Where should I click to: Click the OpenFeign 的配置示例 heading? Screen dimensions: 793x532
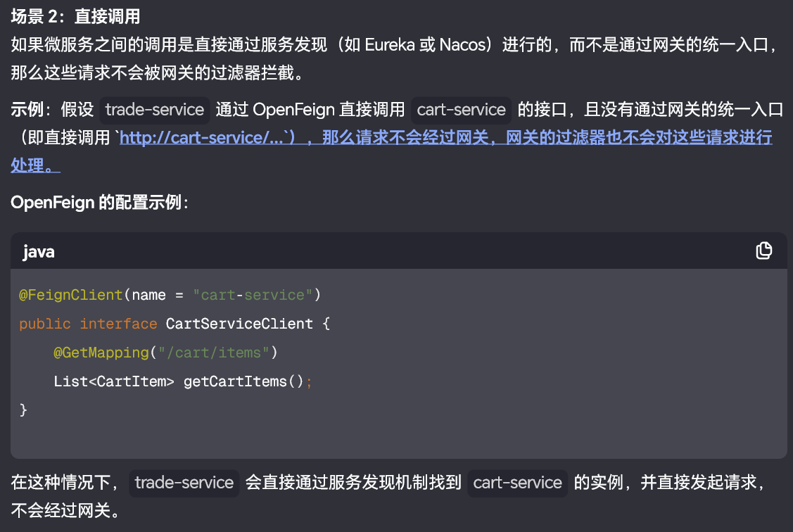(99, 203)
